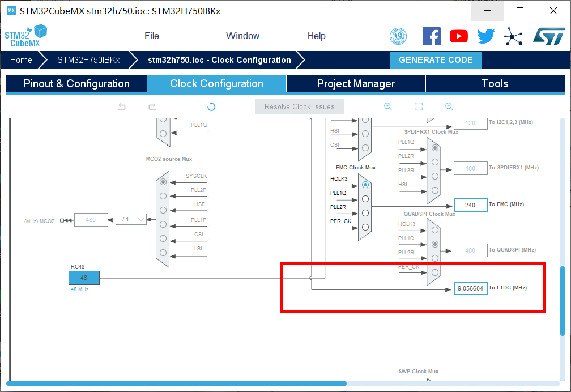571x392 pixels.
Task: Select PLL1Q as FMC clock source
Action: coord(365,199)
